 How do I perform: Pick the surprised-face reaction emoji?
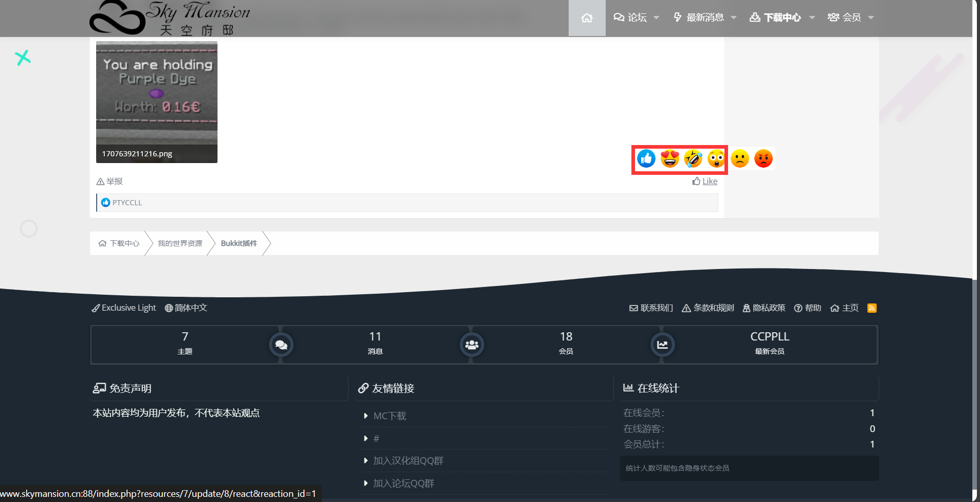716,159
